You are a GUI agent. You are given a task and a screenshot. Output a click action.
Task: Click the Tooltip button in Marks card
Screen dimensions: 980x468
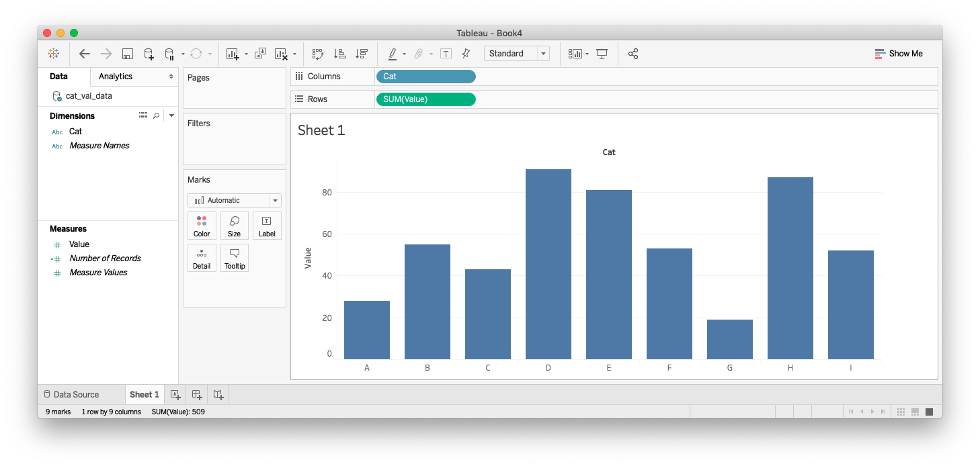[234, 259]
